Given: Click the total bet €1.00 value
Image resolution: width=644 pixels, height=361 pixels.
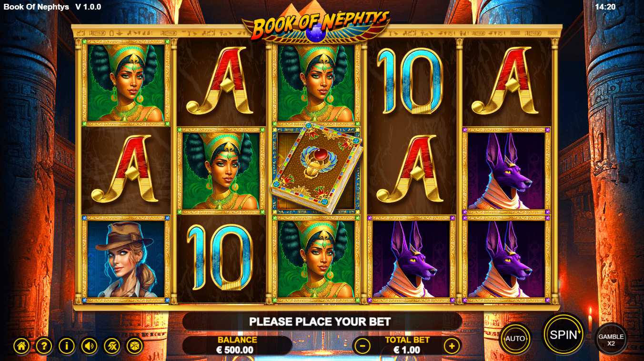Looking at the screenshot, I should tap(407, 350).
